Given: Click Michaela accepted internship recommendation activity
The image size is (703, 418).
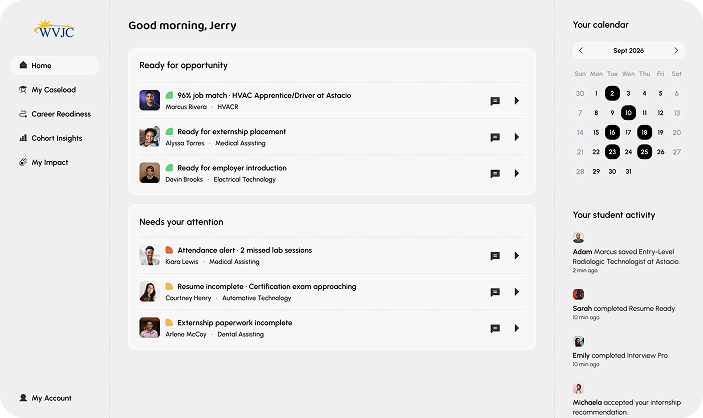Looking at the screenshot, I should [627, 407].
